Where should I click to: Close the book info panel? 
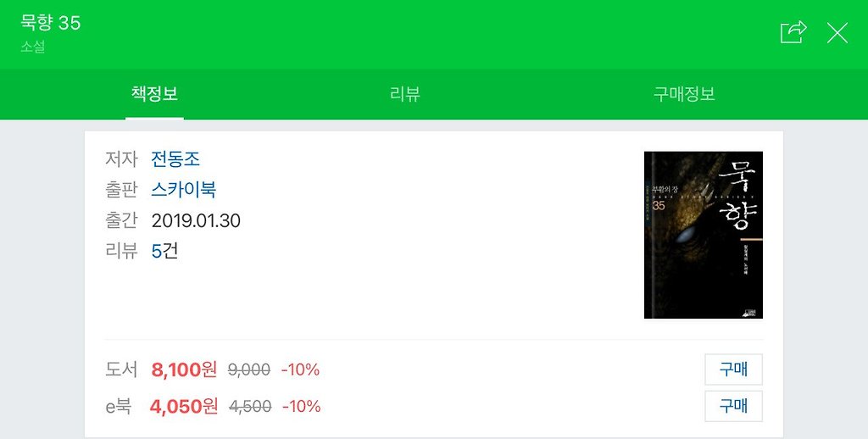click(x=837, y=33)
